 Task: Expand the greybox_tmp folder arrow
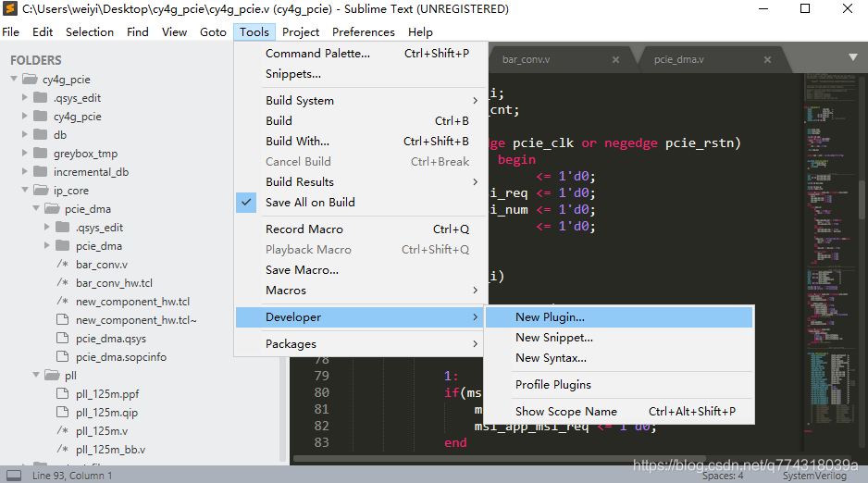24,154
